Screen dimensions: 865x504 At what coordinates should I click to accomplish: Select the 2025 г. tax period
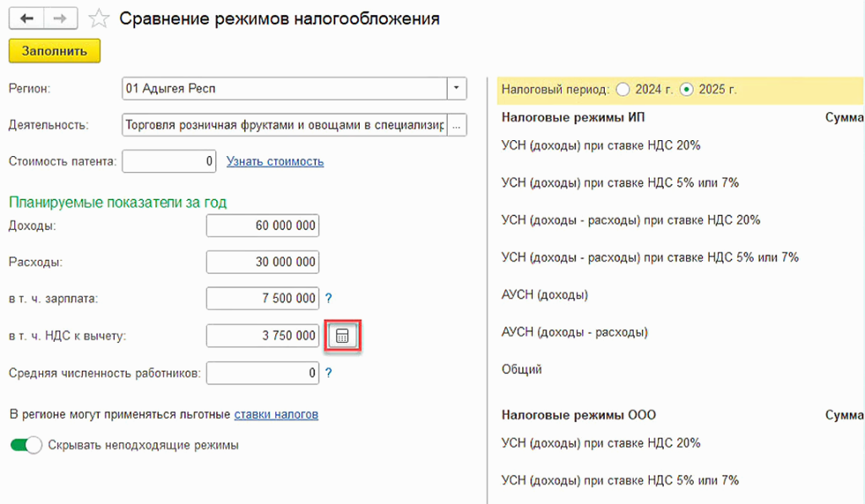point(687,89)
